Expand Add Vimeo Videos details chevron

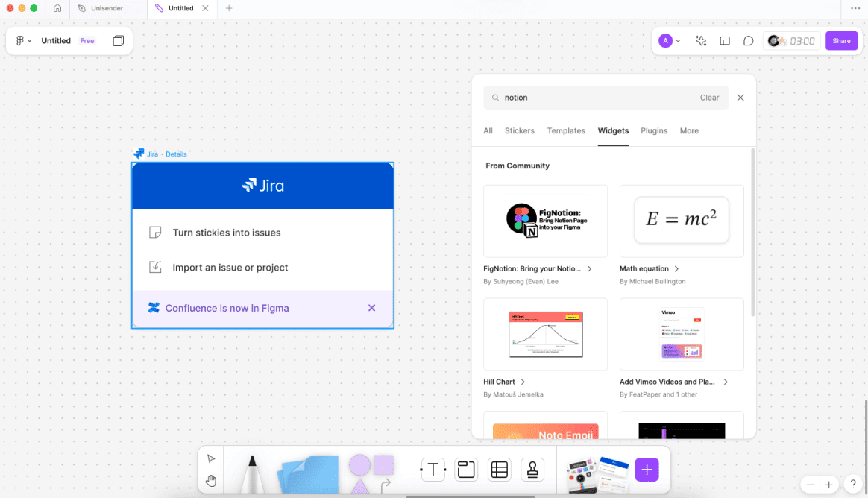coord(725,382)
